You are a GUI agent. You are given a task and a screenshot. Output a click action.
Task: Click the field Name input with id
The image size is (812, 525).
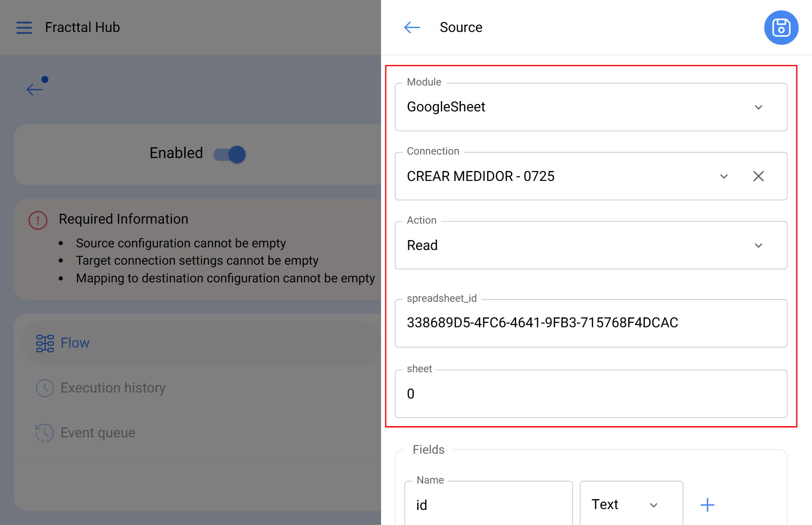pos(488,505)
